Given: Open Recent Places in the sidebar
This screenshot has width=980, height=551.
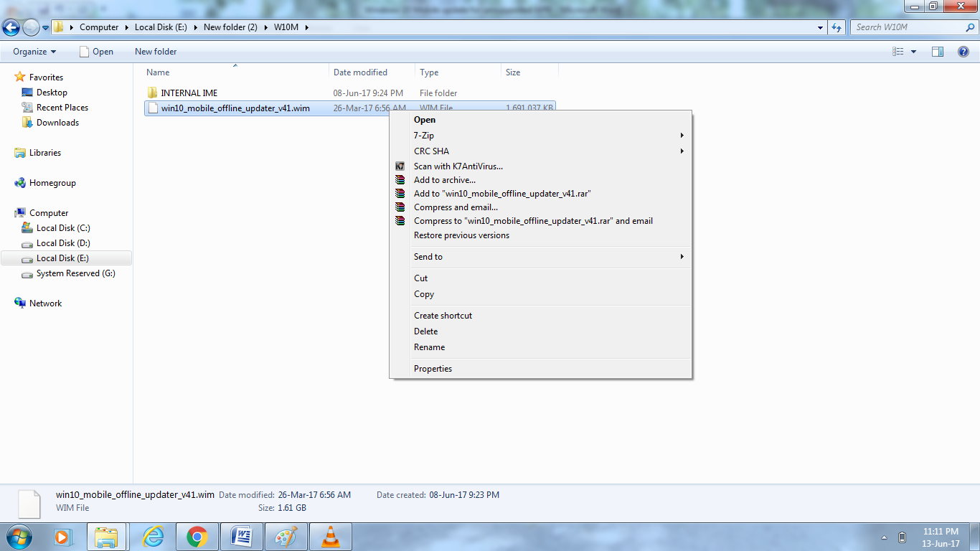Looking at the screenshot, I should point(62,108).
